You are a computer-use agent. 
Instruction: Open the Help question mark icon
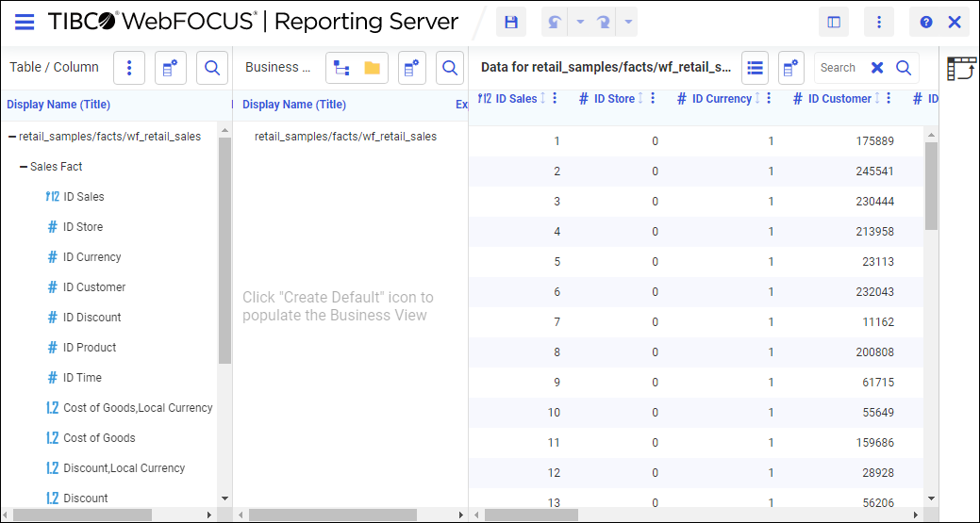tap(926, 22)
